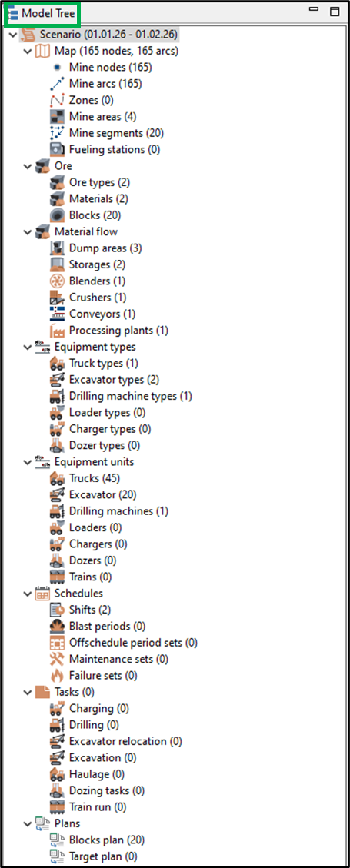Screen dimensions: 350x868
Task: Select the Material flow node
Action: tap(86, 232)
